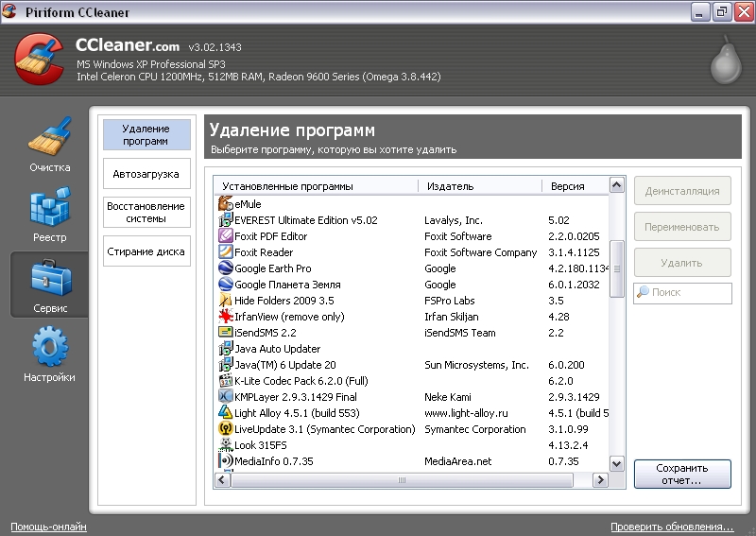Open Настройки gear settings
Screen dimensions: 756x536
point(50,354)
